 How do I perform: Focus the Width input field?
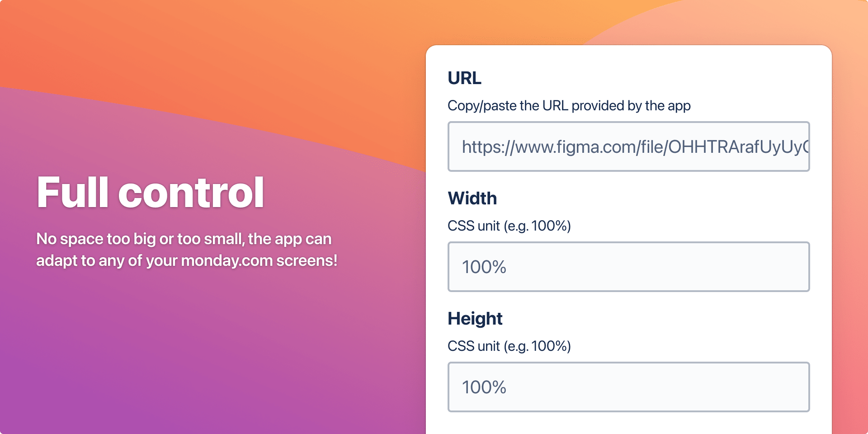pyautogui.click(x=628, y=267)
